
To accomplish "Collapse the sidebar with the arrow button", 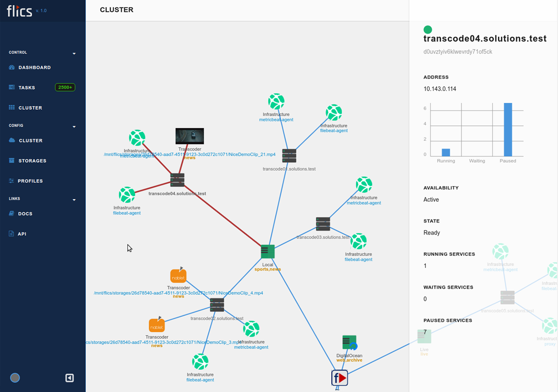I will (x=69, y=378).
